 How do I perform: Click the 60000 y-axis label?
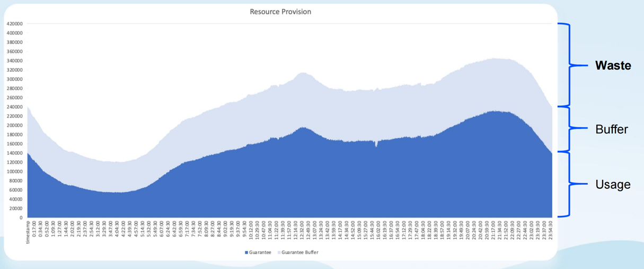15,190
